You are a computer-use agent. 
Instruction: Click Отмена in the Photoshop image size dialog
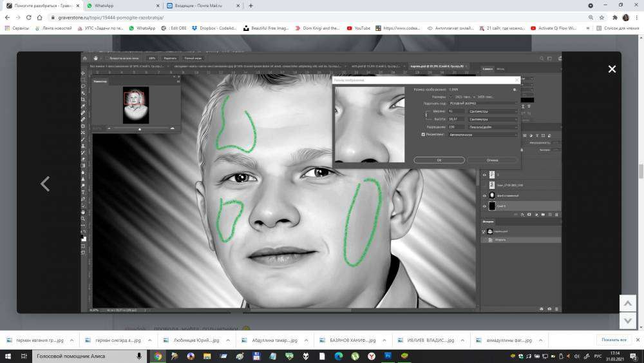tap(492, 160)
